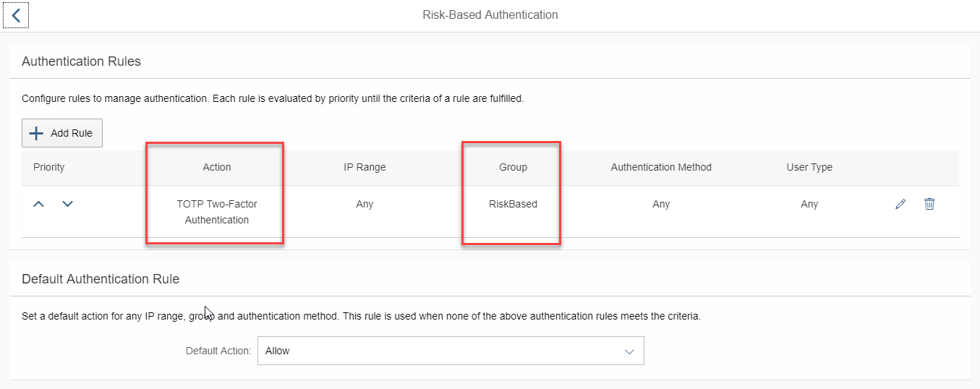Click the Group column header
The width and height of the screenshot is (980, 389).
point(514,167)
